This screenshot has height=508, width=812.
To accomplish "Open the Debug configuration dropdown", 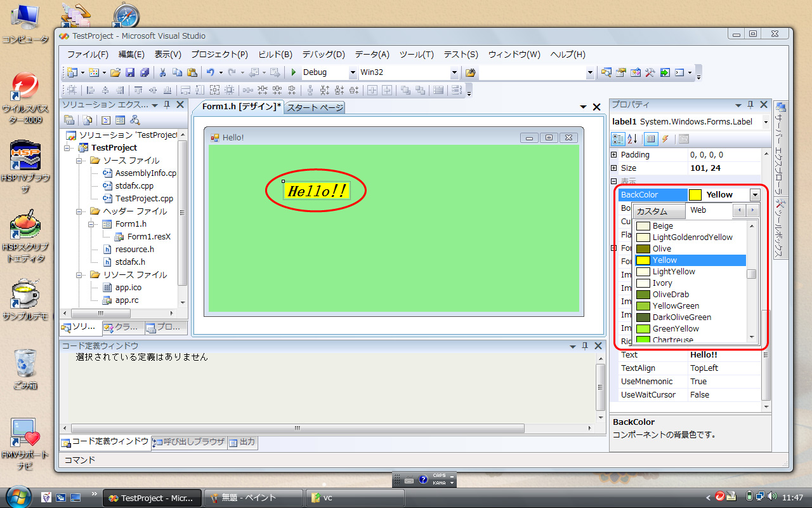I will pyautogui.click(x=353, y=72).
